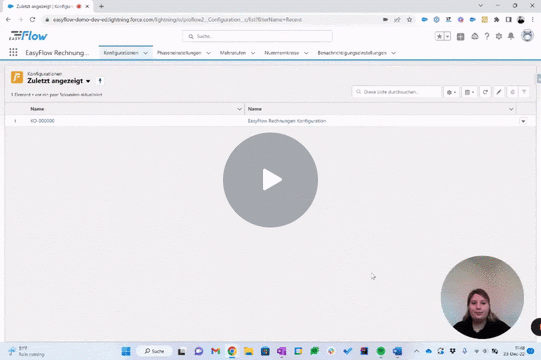The width and height of the screenshot is (541, 360).
Task: Switch to the Mahnstufen tab
Action: (x=233, y=53)
